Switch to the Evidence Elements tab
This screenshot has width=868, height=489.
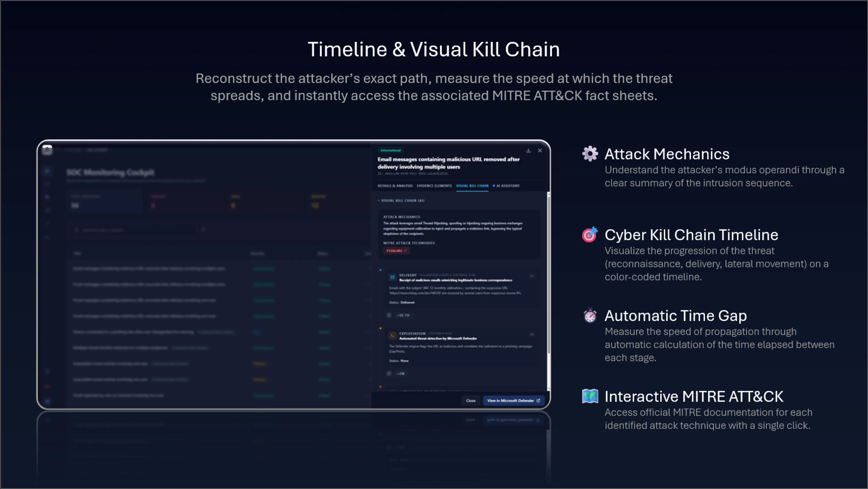[x=434, y=186]
